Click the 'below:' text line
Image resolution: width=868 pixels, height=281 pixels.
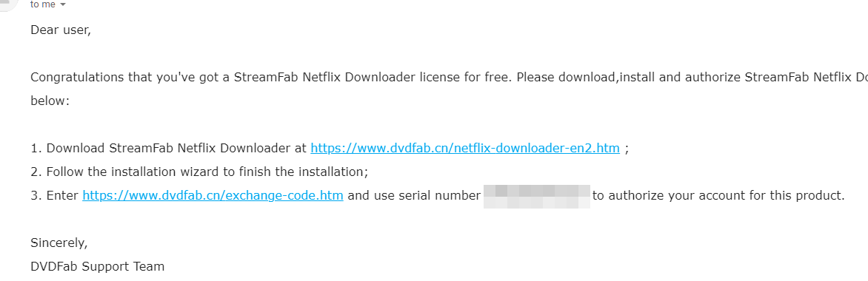click(x=50, y=102)
